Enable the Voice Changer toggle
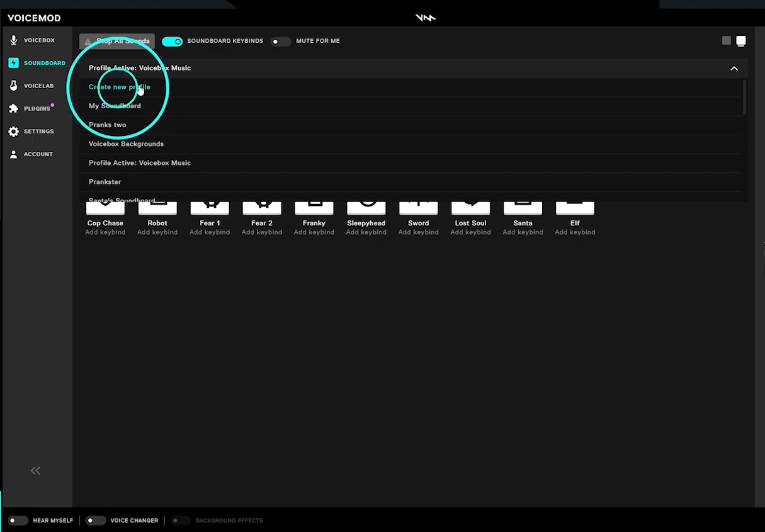Screen dimensions: 765x532 (96, 521)
